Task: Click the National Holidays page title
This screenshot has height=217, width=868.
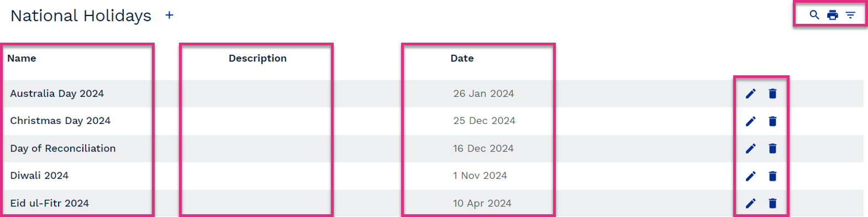Action: click(81, 16)
